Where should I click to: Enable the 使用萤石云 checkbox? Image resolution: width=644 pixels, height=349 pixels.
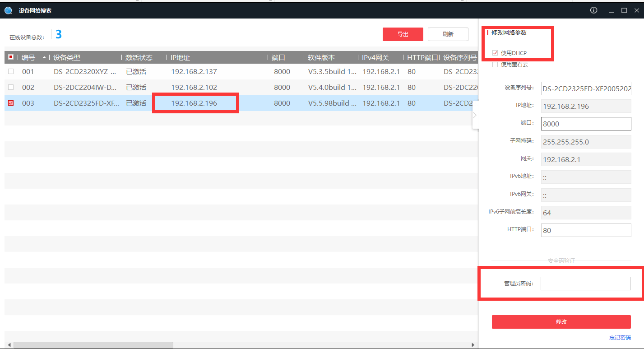[495, 65]
